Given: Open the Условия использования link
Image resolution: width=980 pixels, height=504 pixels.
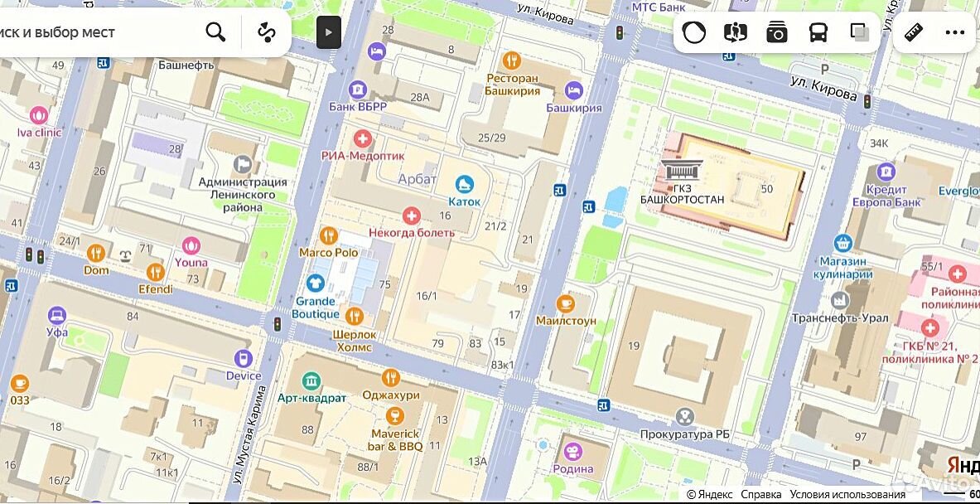Looking at the screenshot, I should pos(847,495).
